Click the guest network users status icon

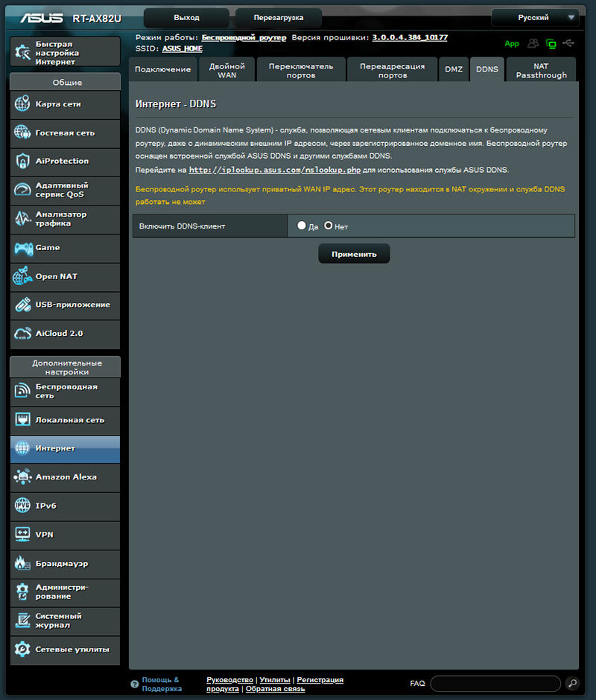pyautogui.click(x=533, y=43)
